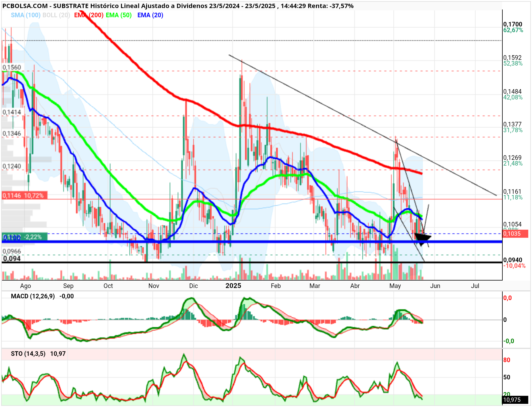
Task: Click the STO 80 level label
Action: pos(507,360)
